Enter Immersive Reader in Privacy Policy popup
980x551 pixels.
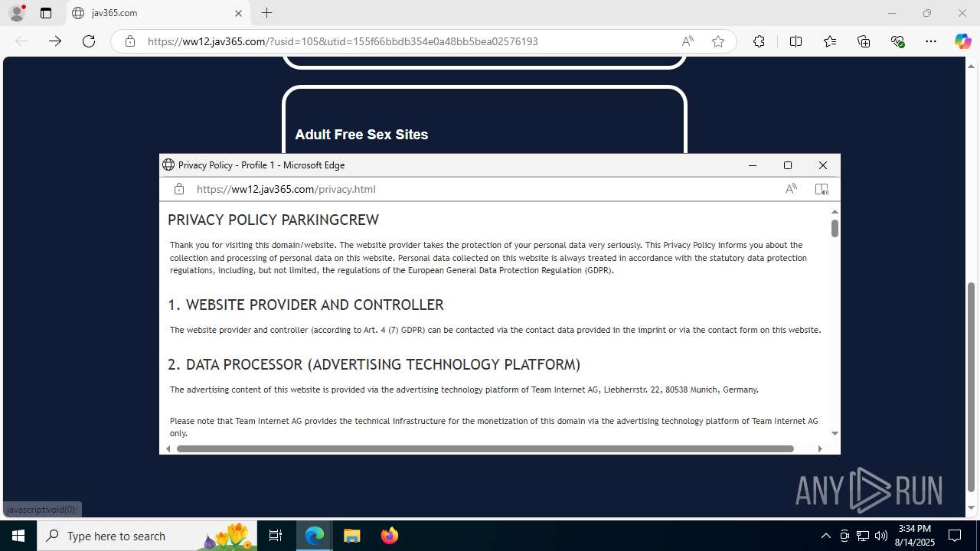click(x=822, y=189)
